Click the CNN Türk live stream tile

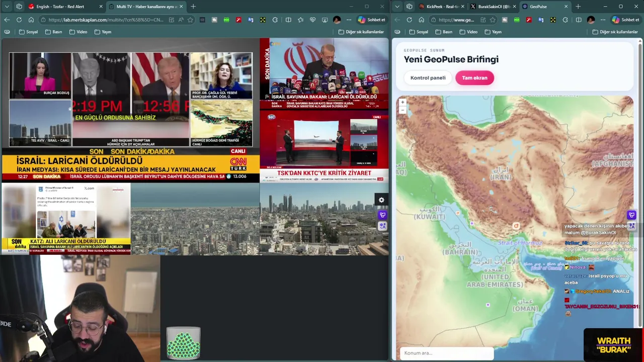tap(130, 111)
